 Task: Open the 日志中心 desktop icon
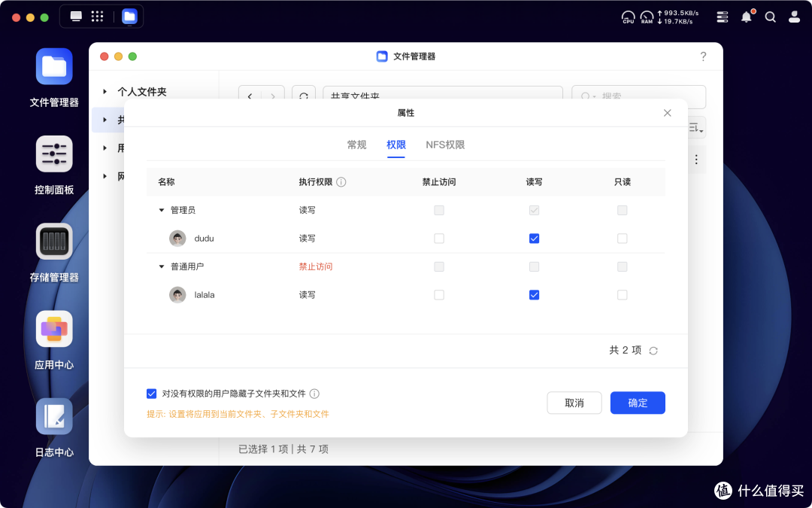54,416
